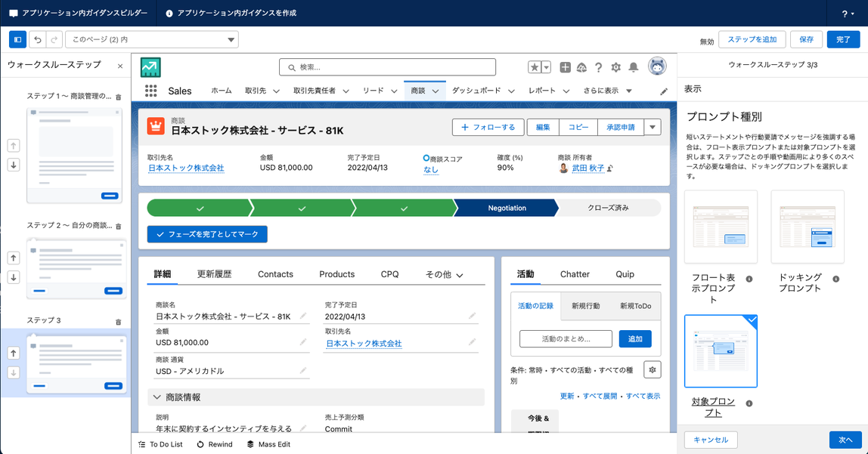Open the favorites star icon
The height and width of the screenshot is (454, 868).
(535, 67)
